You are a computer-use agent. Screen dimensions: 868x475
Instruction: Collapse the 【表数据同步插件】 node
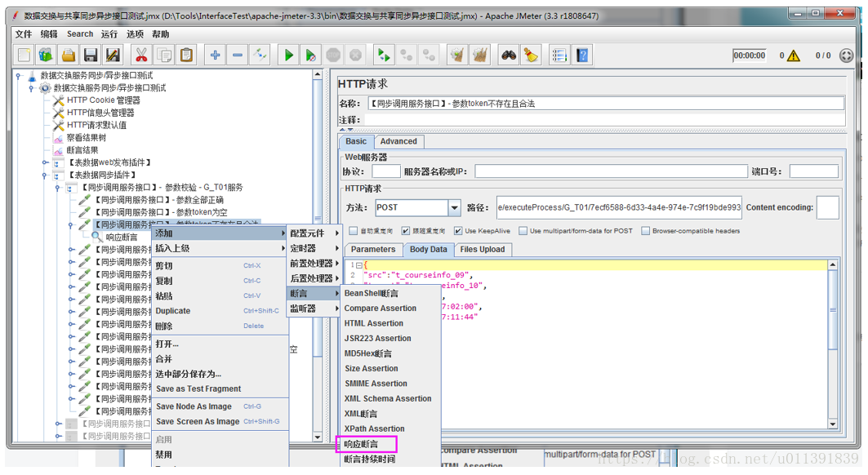[x=45, y=175]
